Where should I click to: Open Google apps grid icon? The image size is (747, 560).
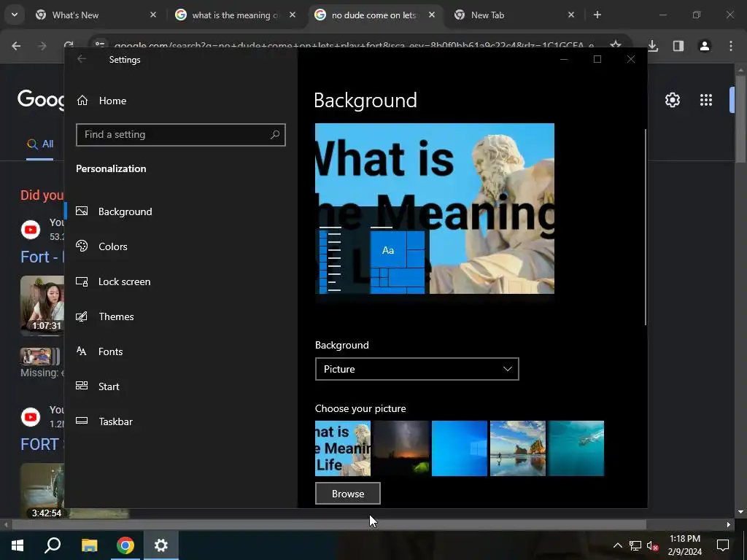[x=706, y=100]
